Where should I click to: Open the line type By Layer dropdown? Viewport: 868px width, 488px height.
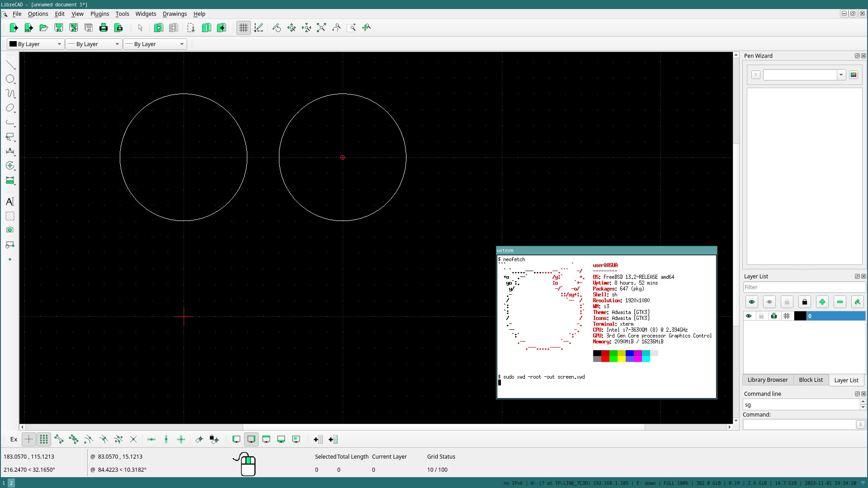pyautogui.click(x=155, y=44)
